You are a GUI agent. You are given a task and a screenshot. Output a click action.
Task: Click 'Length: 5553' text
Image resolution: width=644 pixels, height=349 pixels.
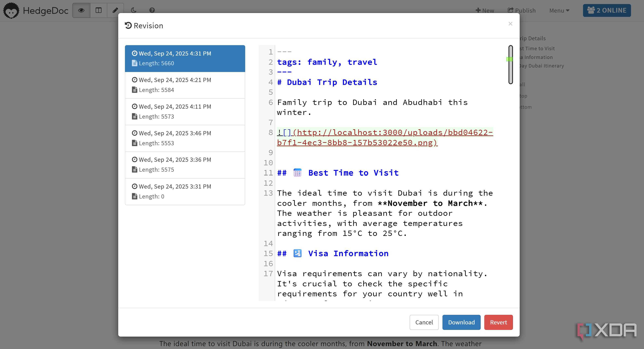[x=156, y=143]
